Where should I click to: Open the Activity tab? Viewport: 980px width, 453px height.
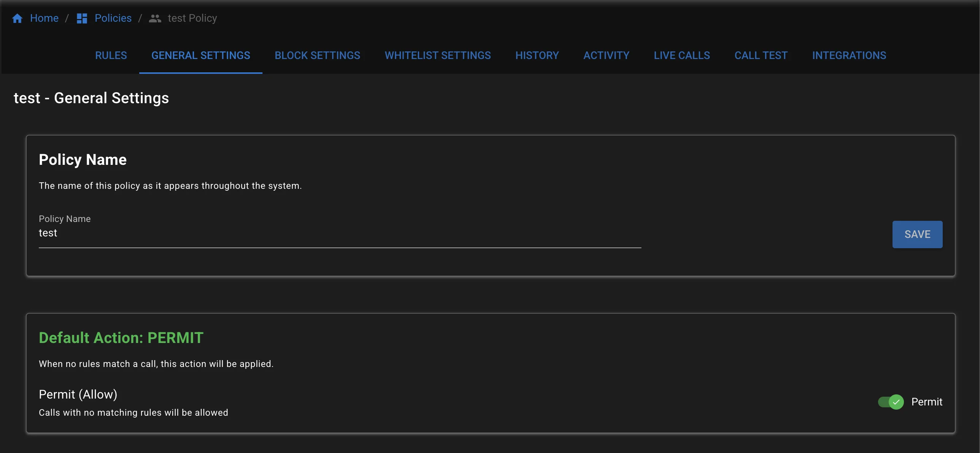coord(606,56)
